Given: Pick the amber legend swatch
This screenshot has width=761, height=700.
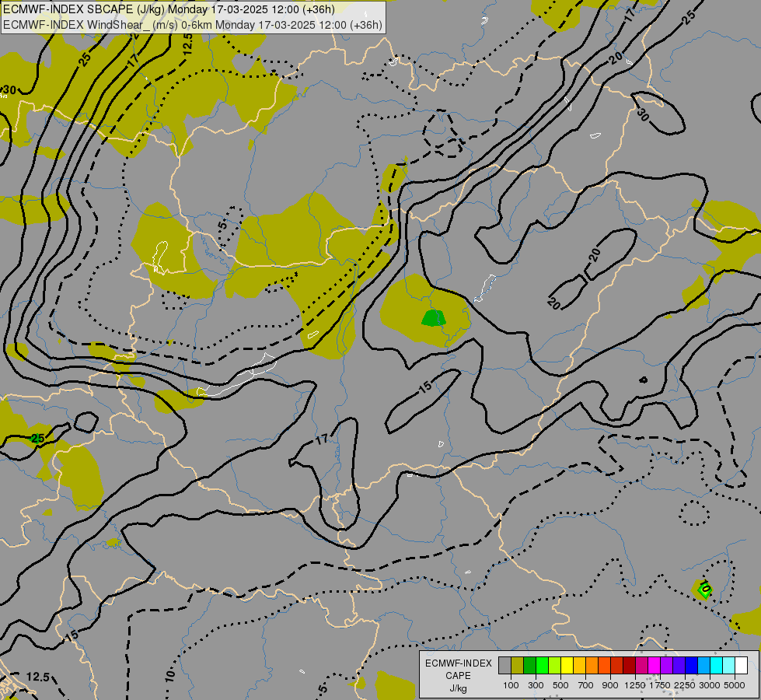Looking at the screenshot, I should (x=579, y=665).
